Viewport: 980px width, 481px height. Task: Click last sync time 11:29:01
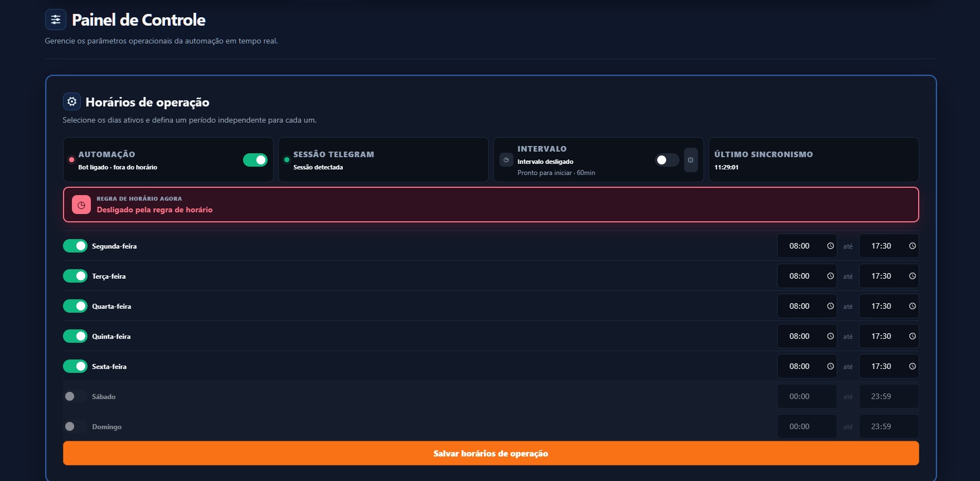coord(726,167)
